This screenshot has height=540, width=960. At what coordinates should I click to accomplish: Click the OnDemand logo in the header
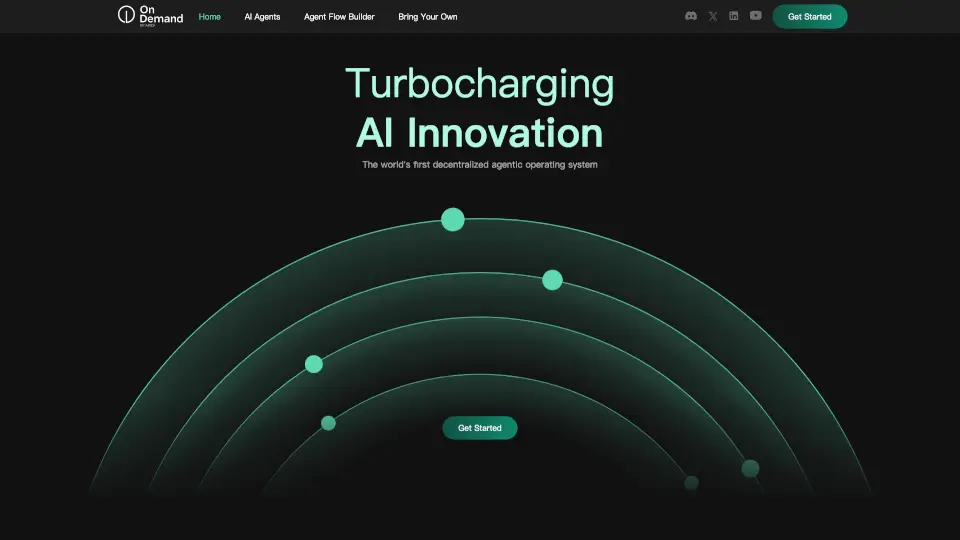point(150,16)
